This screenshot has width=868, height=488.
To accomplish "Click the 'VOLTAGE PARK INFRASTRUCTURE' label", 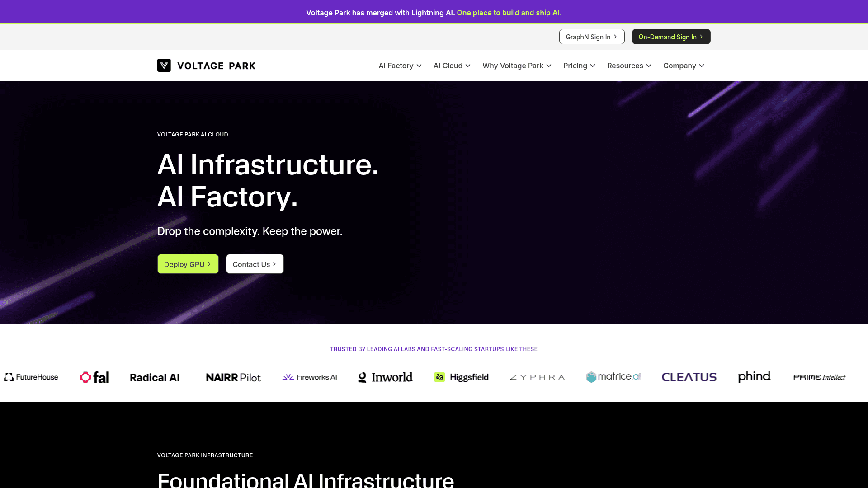I will pos(205,455).
